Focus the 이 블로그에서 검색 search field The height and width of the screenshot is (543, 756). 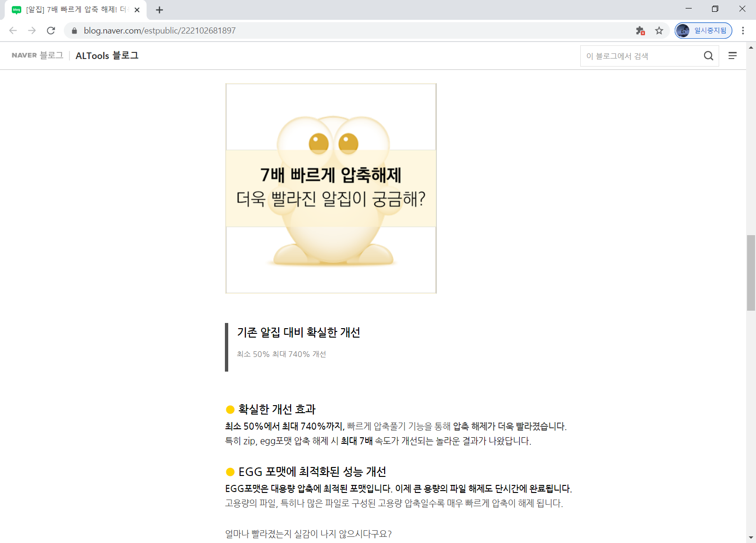click(x=641, y=56)
